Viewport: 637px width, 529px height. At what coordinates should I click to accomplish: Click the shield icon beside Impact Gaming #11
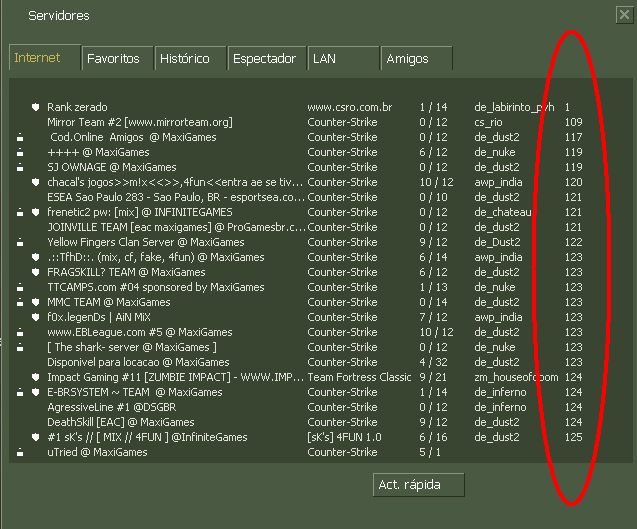[36, 377]
